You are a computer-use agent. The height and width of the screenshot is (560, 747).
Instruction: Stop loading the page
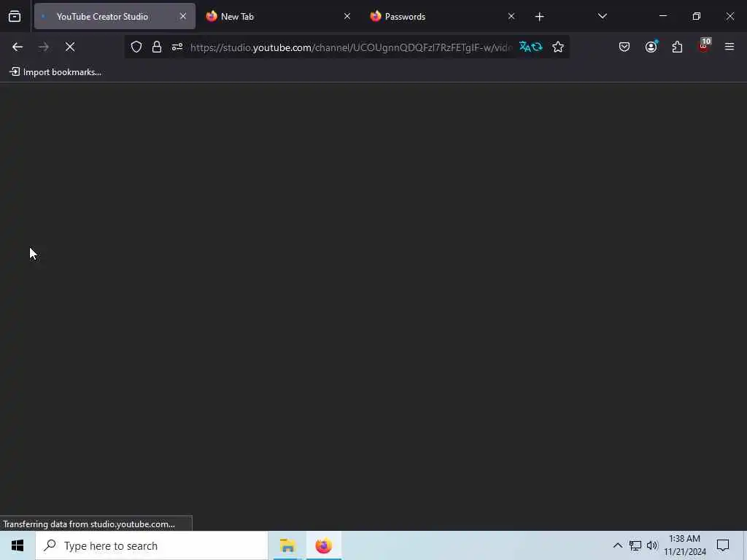coord(70,47)
